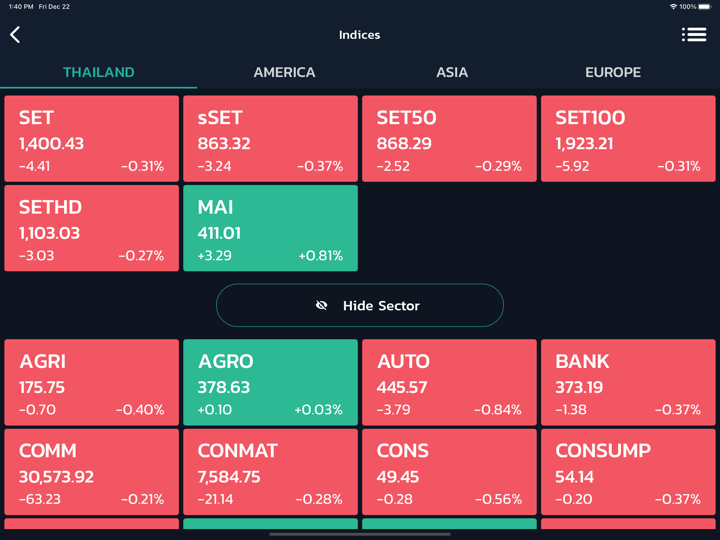Tap the battery status icon
The image size is (720, 540).
pyautogui.click(x=704, y=7)
